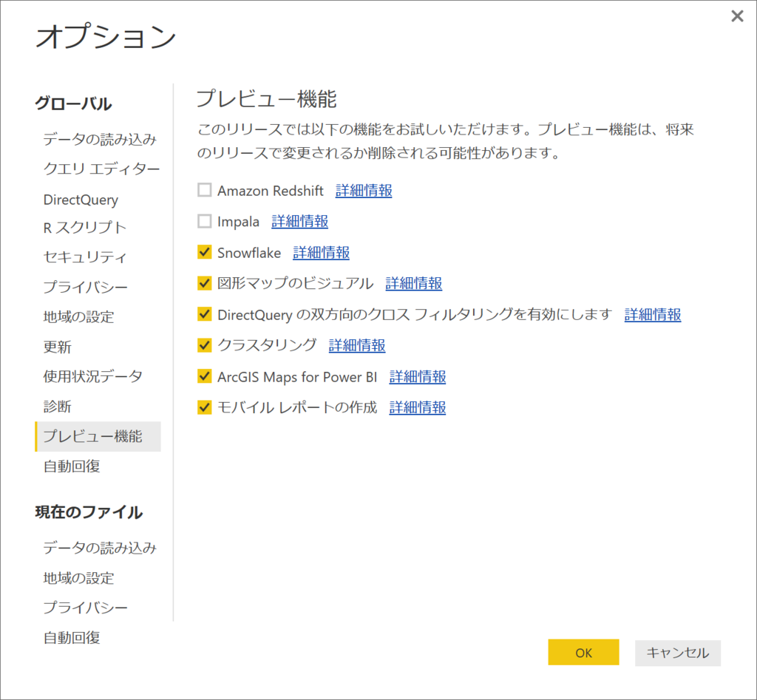Open 詳細情報 link for モバイル レポートの作成

(x=418, y=407)
